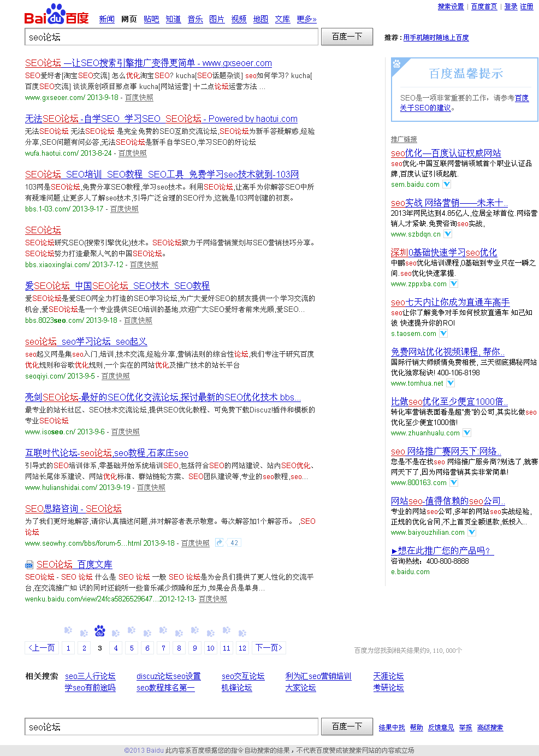Click the 举报 link

[466, 728]
